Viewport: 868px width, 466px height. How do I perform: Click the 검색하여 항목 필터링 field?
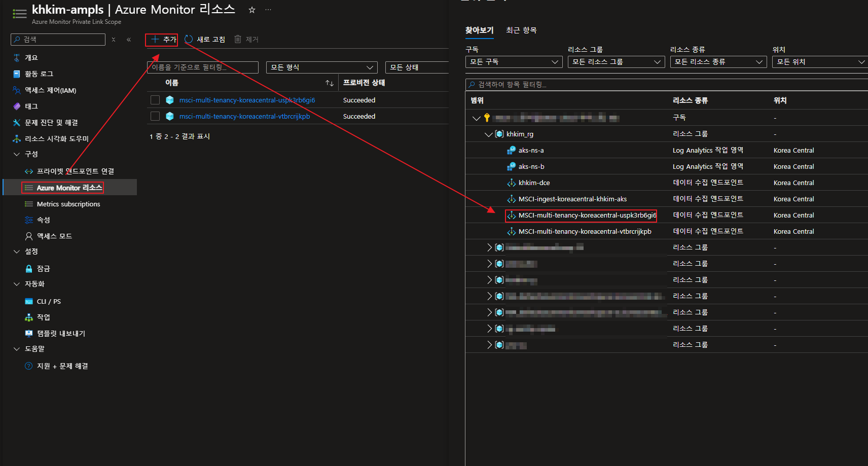click(x=667, y=85)
